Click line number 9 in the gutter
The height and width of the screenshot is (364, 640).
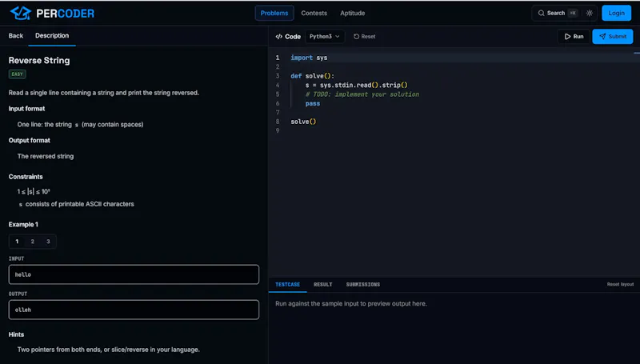278,130
